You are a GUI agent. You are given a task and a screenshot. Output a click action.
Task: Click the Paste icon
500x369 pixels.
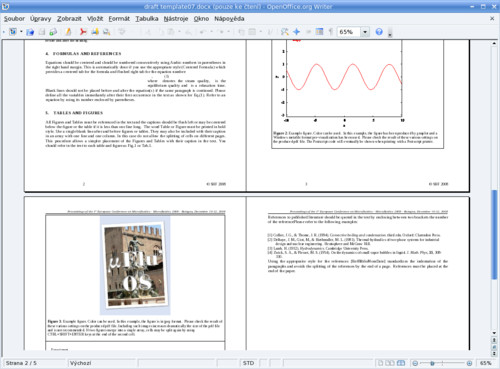(x=171, y=32)
